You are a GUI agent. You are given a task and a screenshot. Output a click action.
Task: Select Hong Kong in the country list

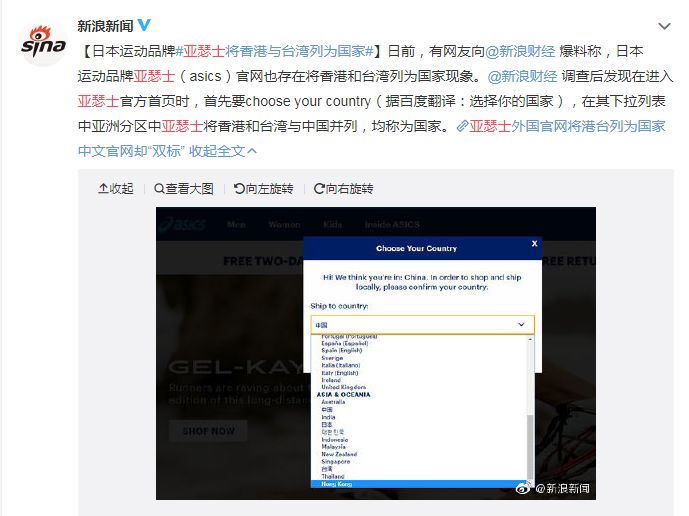click(x=419, y=484)
